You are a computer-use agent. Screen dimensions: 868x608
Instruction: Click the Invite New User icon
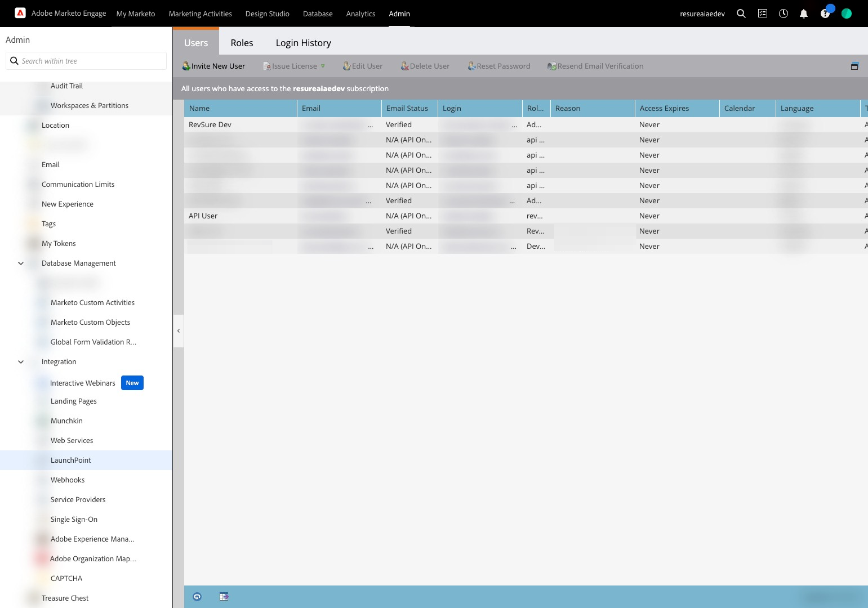tap(186, 66)
